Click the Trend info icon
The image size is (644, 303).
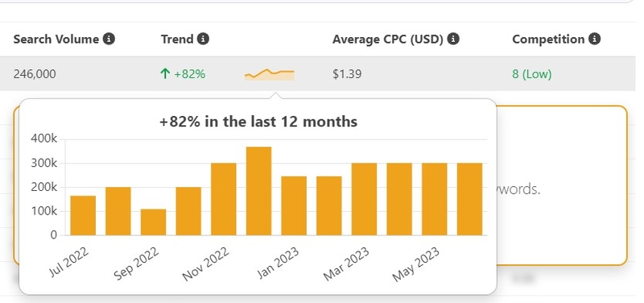[204, 39]
